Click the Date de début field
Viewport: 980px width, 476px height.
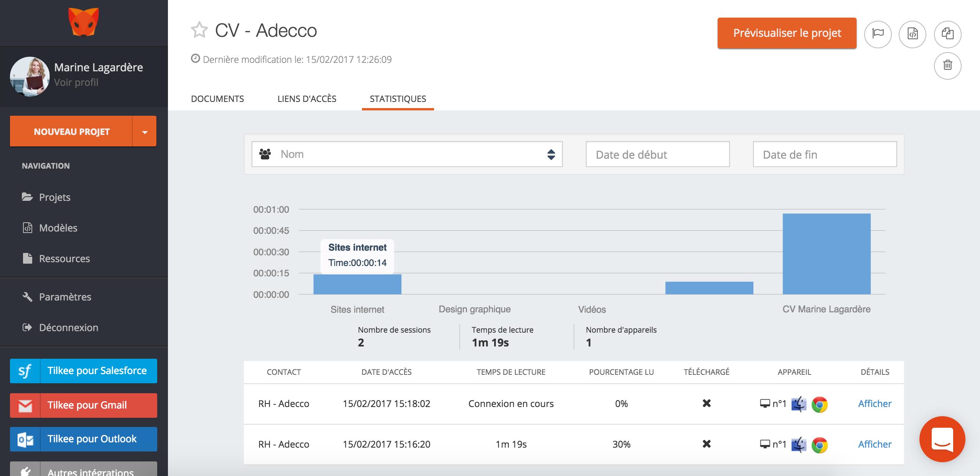(657, 154)
